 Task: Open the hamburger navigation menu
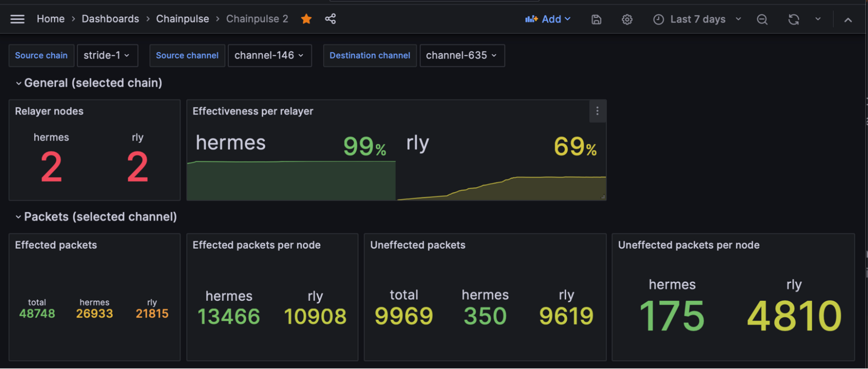(x=17, y=19)
